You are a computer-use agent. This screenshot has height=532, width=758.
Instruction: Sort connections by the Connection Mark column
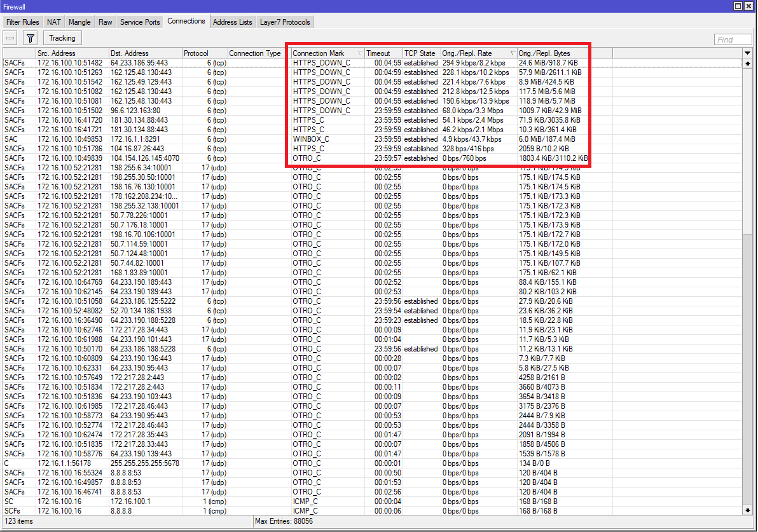[323, 53]
